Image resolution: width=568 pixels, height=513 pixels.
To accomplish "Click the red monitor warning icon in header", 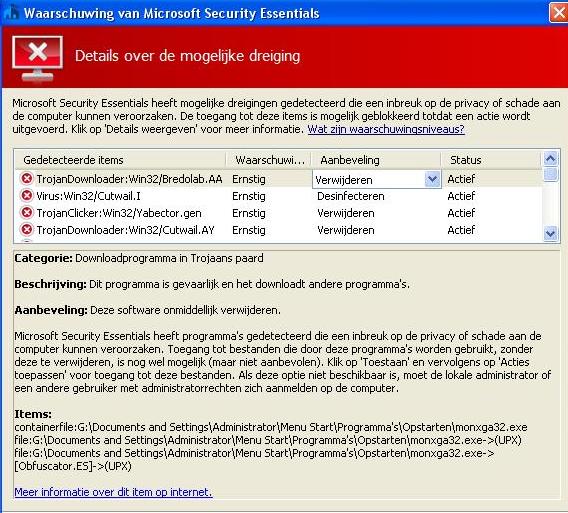I will (37, 58).
